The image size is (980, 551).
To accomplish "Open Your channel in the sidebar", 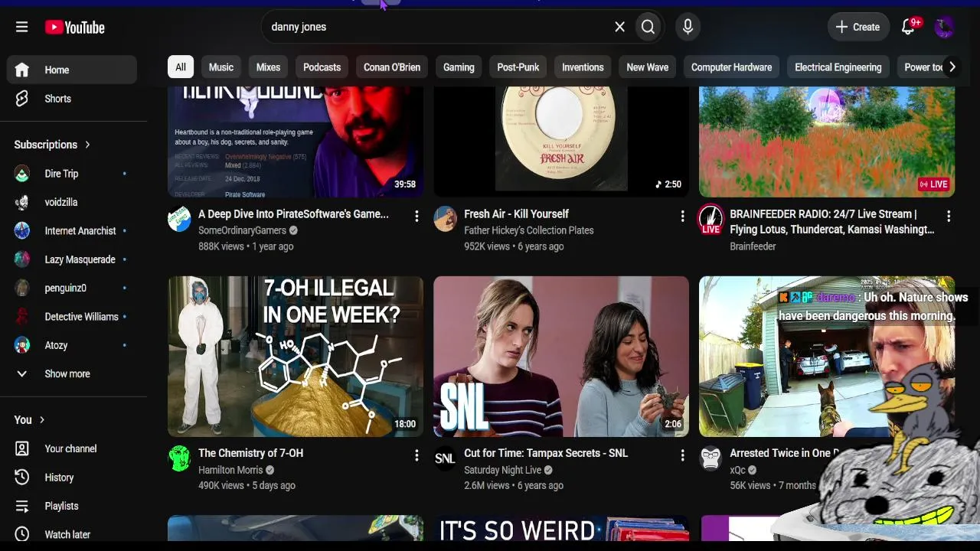I will (x=72, y=448).
